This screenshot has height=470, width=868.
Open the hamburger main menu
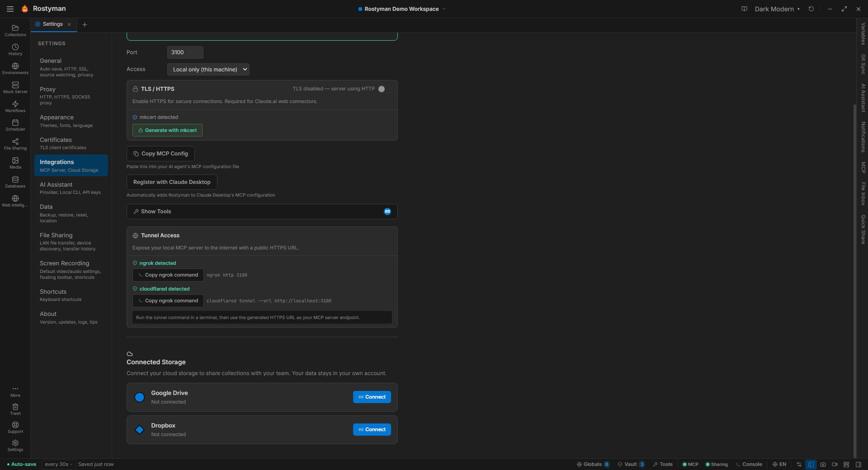tap(10, 9)
